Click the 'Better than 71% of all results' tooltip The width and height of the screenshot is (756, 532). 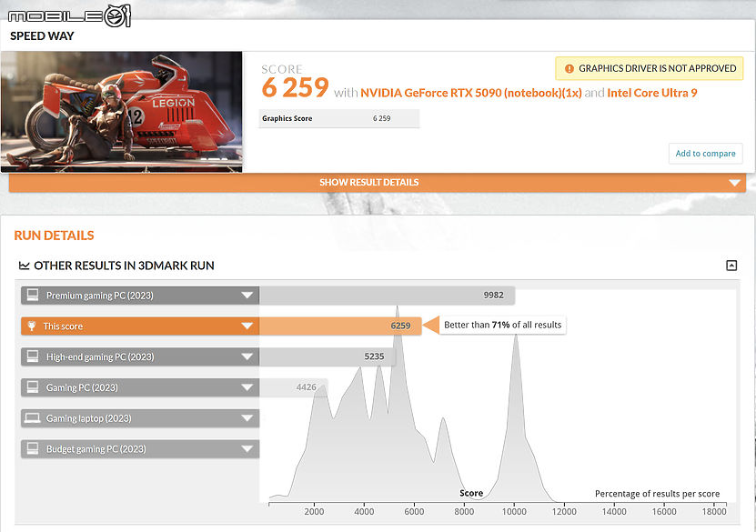(503, 326)
